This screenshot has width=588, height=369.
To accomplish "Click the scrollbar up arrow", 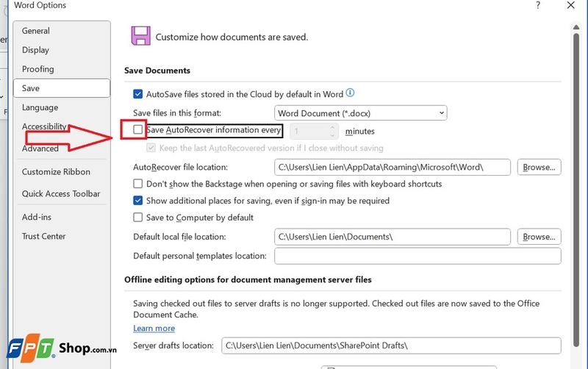I will click(x=576, y=27).
